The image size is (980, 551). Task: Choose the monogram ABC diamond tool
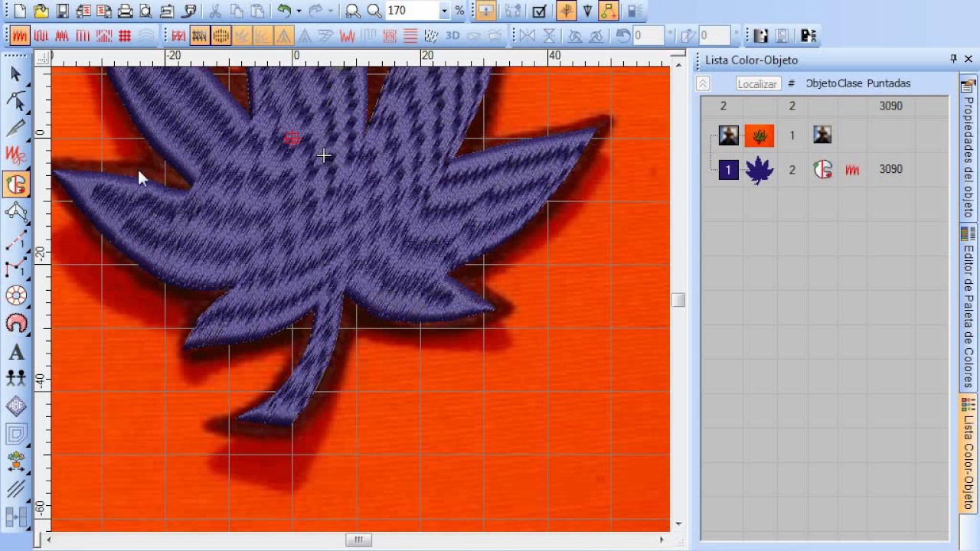pyautogui.click(x=16, y=406)
